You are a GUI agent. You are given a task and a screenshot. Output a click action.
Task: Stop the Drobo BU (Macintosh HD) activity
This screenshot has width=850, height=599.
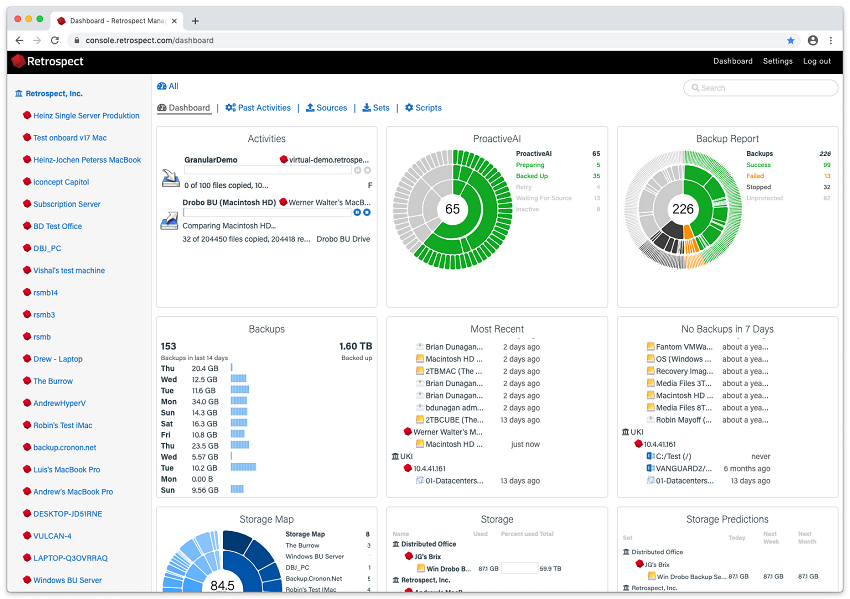[x=367, y=212]
